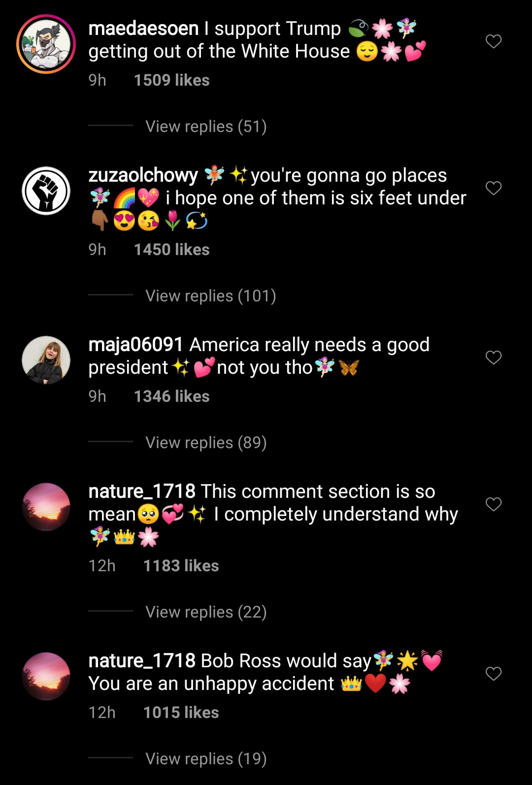Heart the 'comment section is so mean' comment
The height and width of the screenshot is (785, 532).
493,504
